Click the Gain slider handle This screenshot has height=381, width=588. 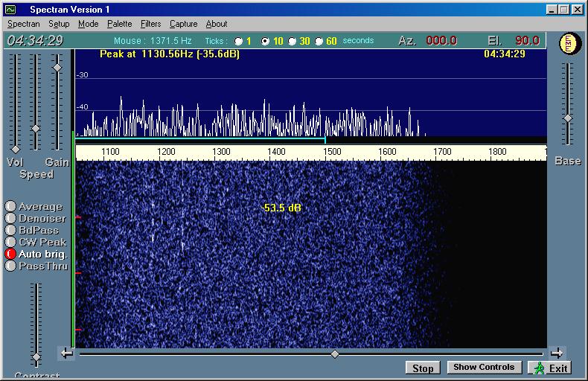57,68
